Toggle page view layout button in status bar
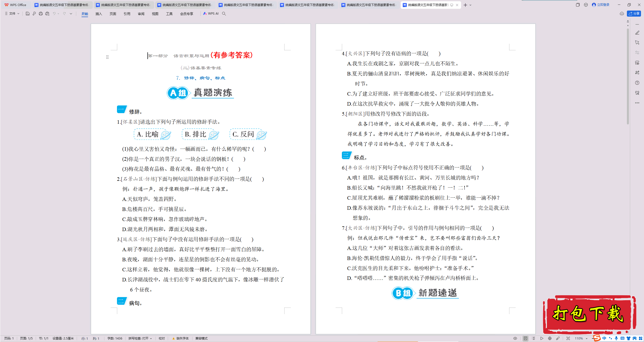Viewport: 644px width, 342px height. pos(526,338)
